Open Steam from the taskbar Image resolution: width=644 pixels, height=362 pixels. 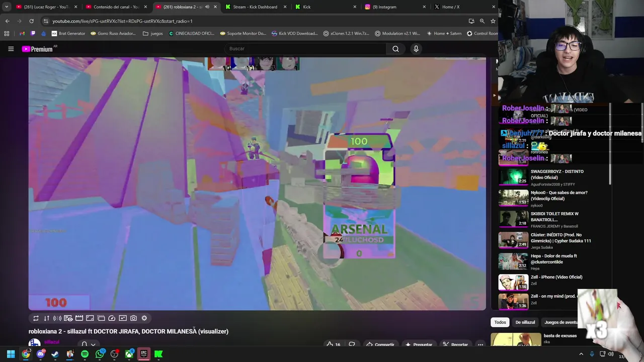coord(55,354)
